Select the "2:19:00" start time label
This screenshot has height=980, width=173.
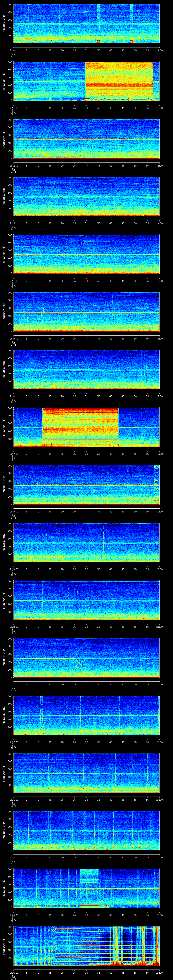pos(14,569)
